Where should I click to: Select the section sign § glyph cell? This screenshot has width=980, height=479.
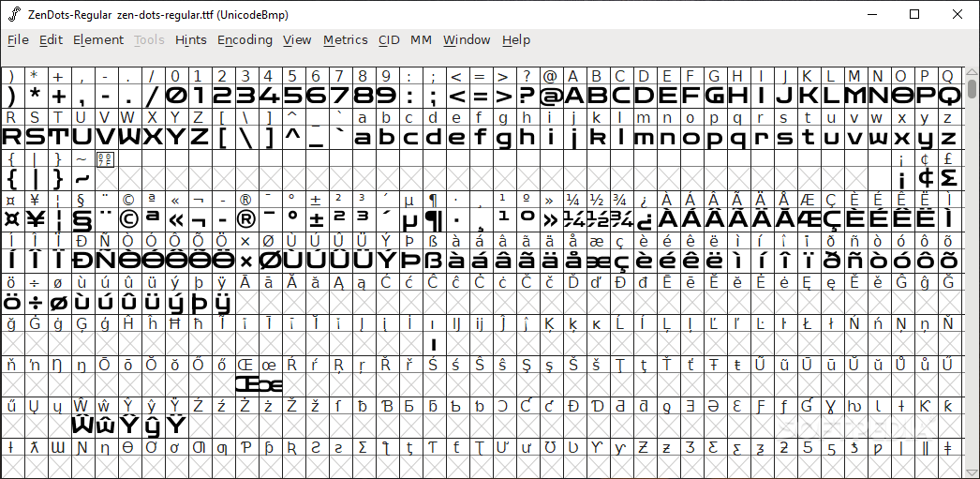(x=82, y=219)
